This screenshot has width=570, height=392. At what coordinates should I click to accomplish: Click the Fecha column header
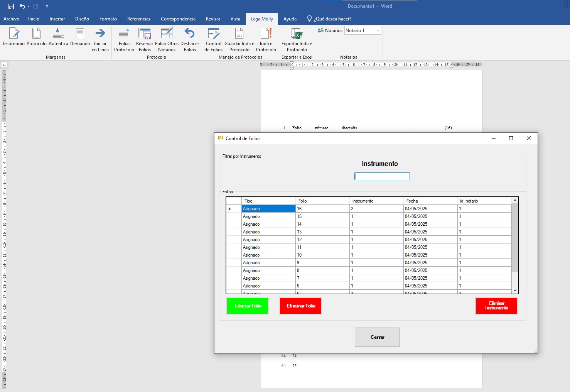click(430, 201)
